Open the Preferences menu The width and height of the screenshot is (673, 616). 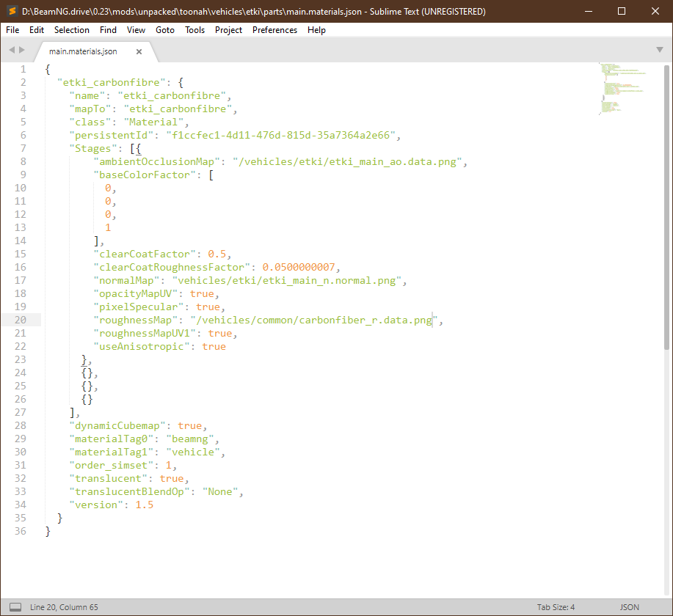[274, 30]
